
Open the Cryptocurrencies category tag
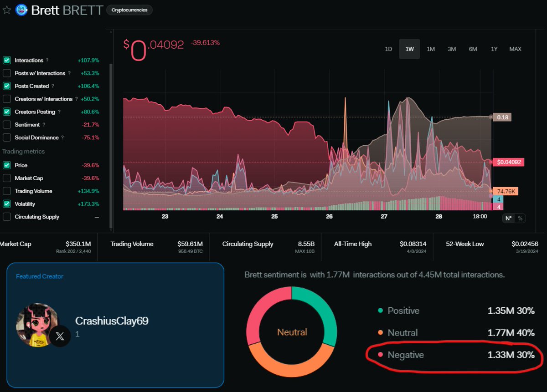[x=129, y=10]
